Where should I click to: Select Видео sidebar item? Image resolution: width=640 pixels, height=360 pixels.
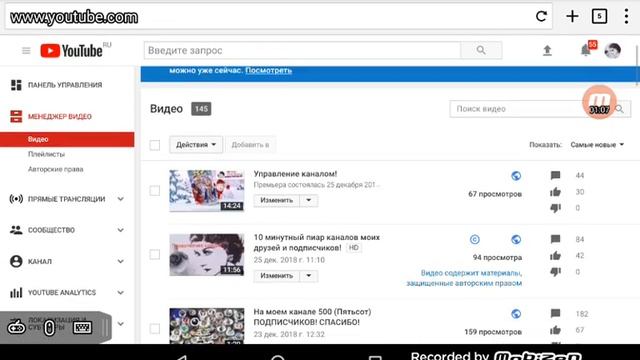point(67,139)
